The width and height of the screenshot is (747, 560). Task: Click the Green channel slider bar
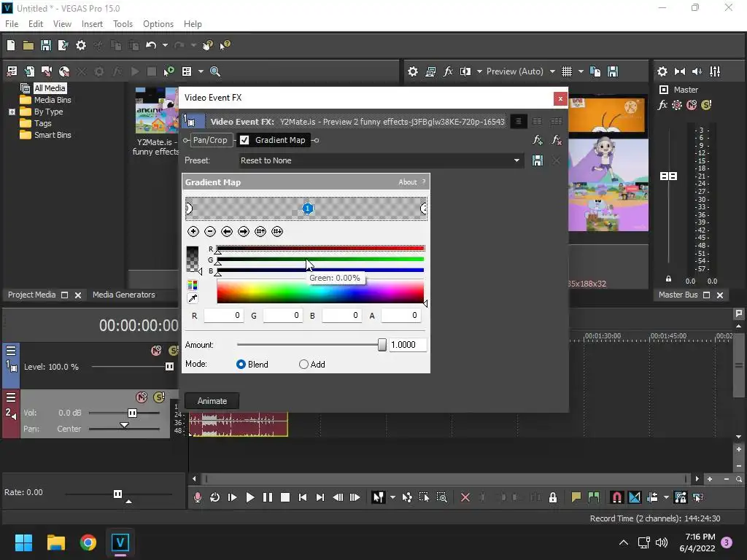(320, 260)
